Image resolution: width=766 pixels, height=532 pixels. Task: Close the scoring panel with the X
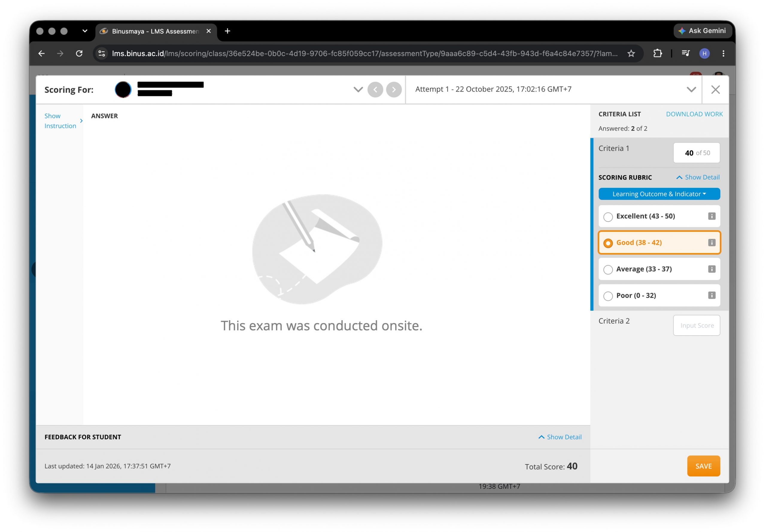[x=715, y=89]
